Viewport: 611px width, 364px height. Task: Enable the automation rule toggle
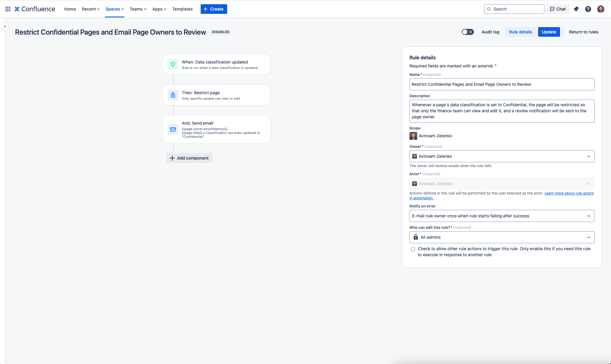click(468, 32)
